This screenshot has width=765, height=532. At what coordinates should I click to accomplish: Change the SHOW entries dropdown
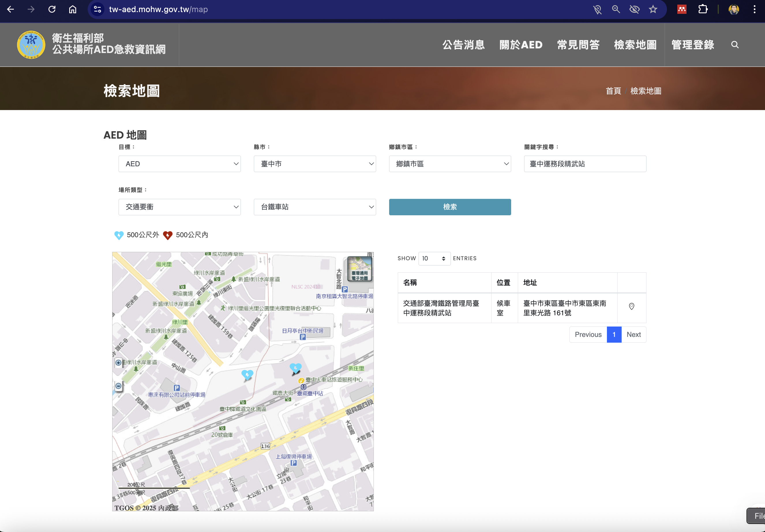click(x=434, y=259)
